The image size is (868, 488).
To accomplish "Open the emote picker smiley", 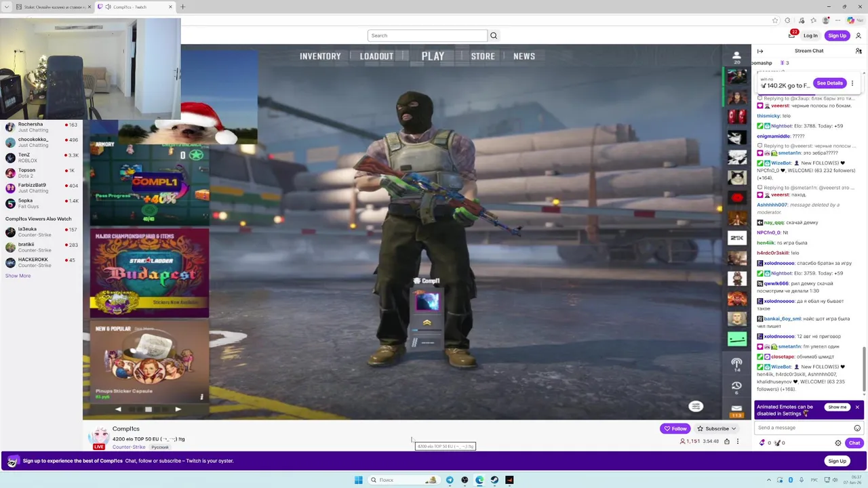I will tap(857, 428).
